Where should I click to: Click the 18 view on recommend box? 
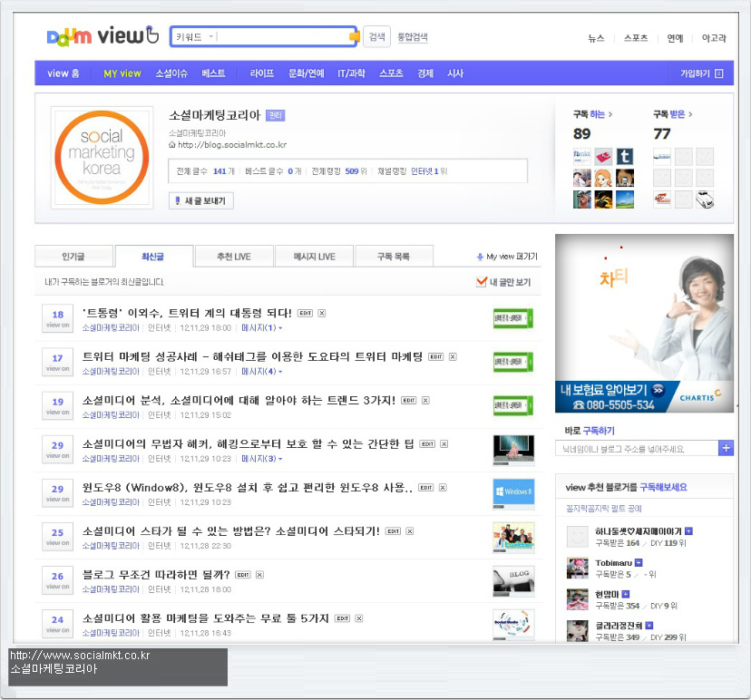pyautogui.click(x=57, y=318)
